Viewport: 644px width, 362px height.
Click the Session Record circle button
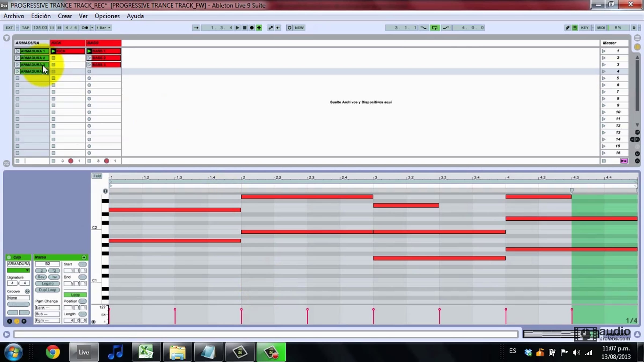(x=289, y=28)
